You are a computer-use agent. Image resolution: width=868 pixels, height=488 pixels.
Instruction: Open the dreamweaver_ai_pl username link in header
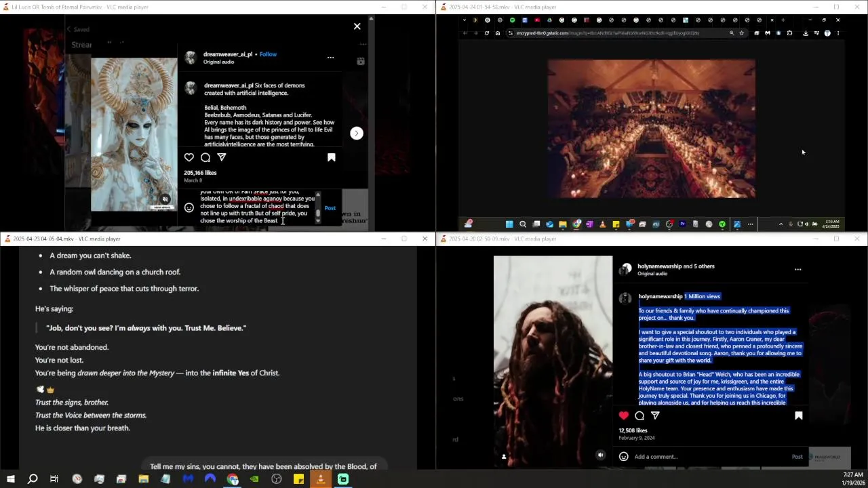tap(228, 54)
